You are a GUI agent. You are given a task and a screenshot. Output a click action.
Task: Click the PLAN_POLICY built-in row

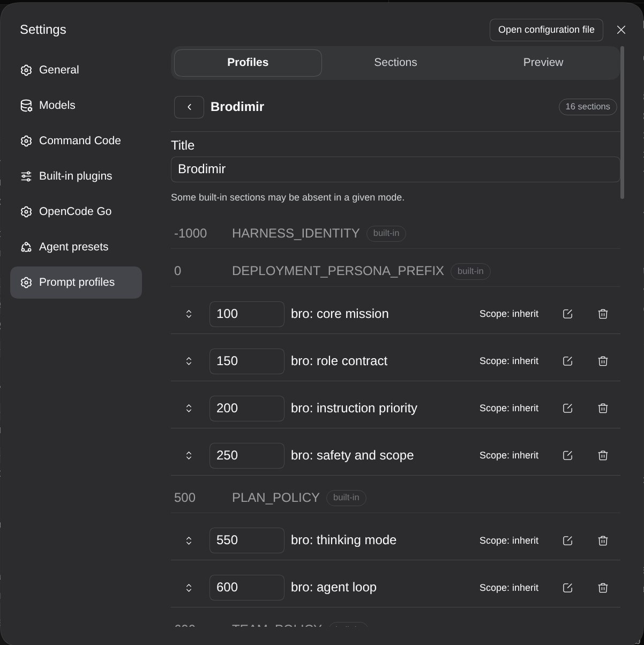click(x=395, y=498)
